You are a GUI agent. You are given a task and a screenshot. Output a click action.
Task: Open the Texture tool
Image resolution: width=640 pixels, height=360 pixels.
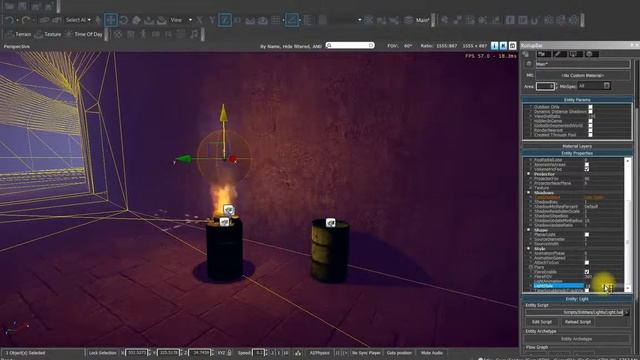pos(48,34)
